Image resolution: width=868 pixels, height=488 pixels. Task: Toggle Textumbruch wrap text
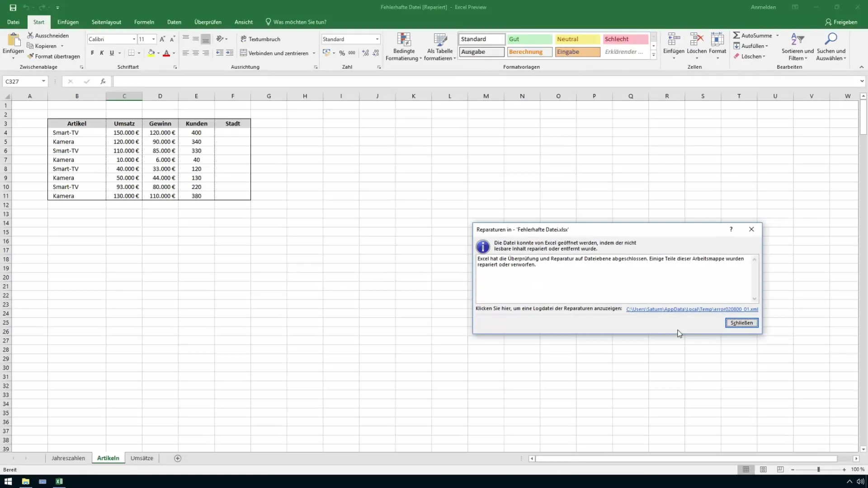(x=260, y=39)
